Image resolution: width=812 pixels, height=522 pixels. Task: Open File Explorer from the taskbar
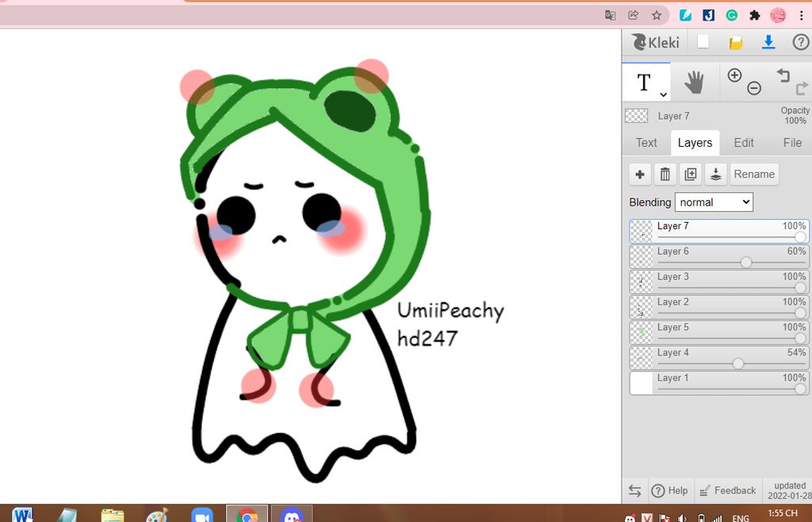113,516
